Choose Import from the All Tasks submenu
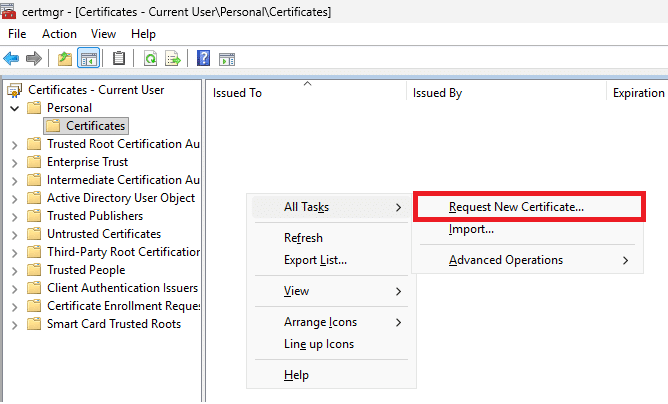Viewport: 668px width, 404px height. [x=471, y=229]
